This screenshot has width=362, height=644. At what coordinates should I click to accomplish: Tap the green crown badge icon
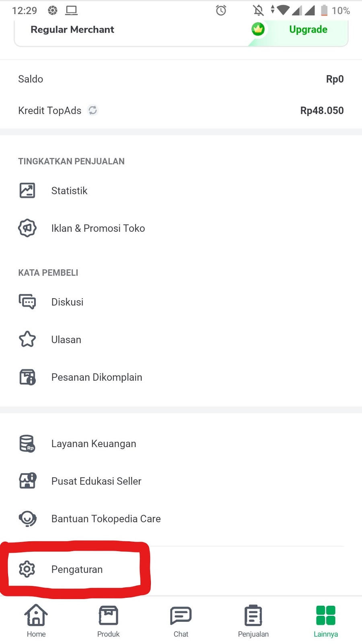pyautogui.click(x=258, y=29)
